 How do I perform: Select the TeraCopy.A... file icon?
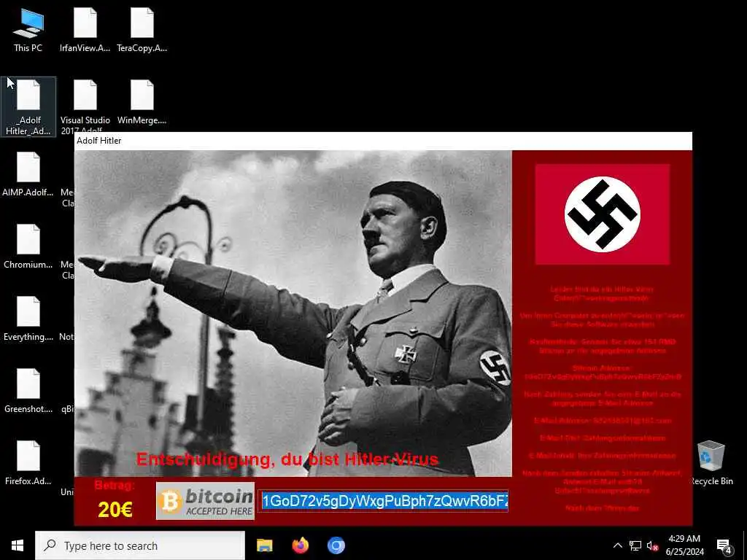tap(142, 29)
